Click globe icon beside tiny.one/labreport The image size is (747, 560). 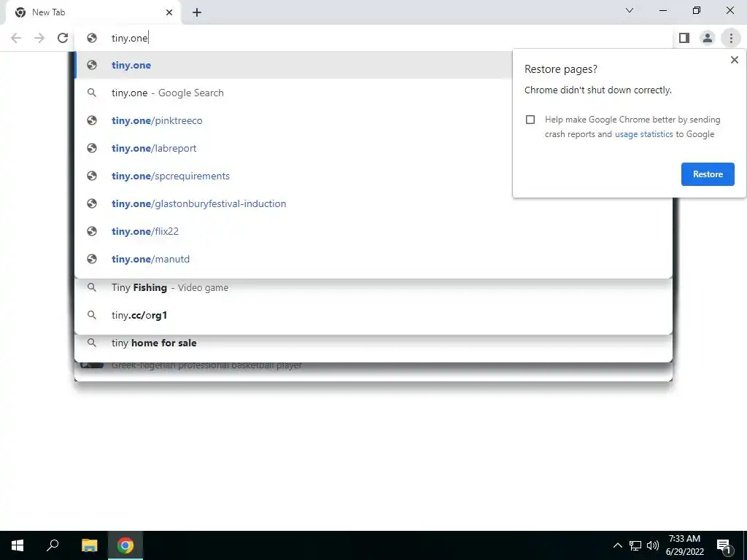click(x=92, y=148)
